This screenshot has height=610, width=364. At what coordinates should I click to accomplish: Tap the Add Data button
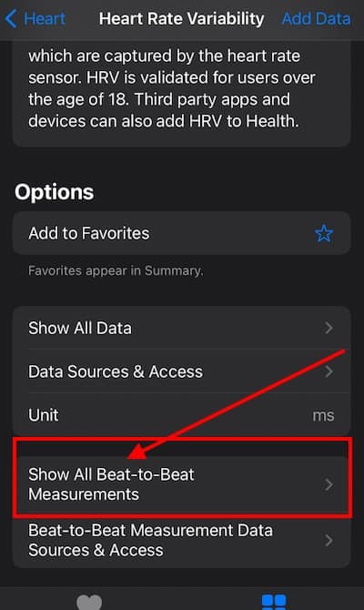point(316,19)
